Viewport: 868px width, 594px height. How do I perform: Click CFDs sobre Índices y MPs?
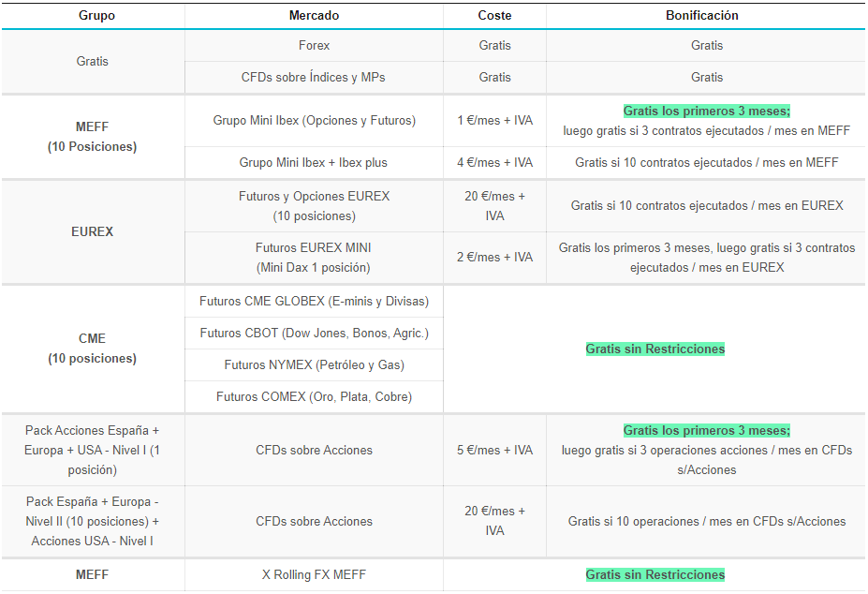pos(314,77)
